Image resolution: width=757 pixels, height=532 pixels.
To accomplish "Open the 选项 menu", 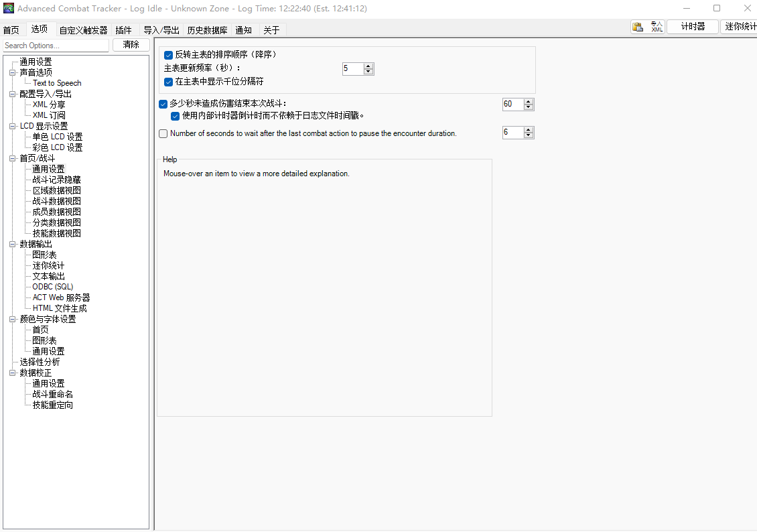I will 39,29.
